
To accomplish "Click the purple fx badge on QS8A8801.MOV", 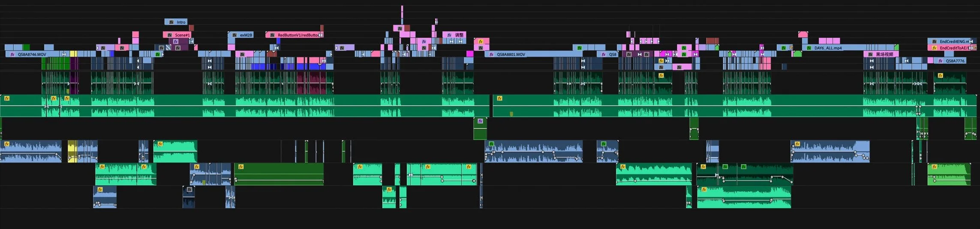I will pyautogui.click(x=492, y=54).
